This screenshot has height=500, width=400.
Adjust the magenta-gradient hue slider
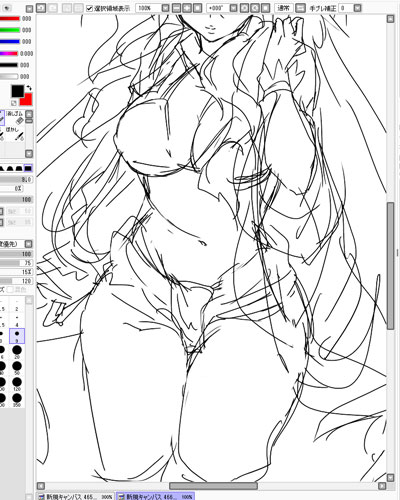(9, 53)
